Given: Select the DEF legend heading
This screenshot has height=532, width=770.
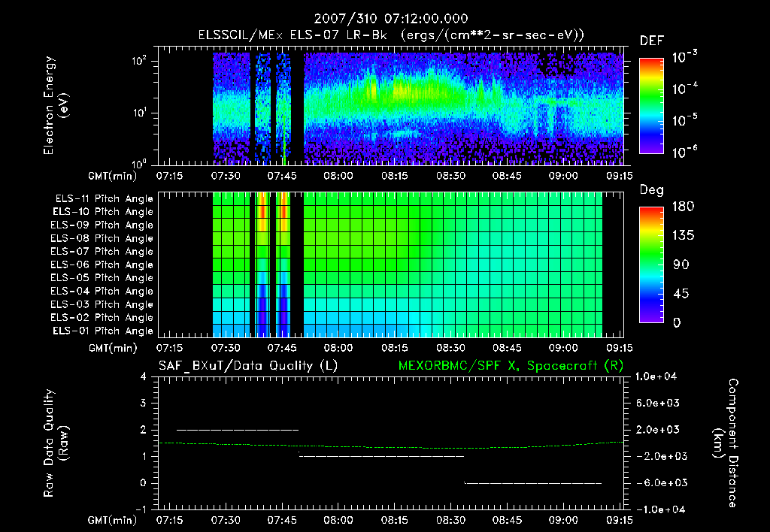Looking at the screenshot, I should [x=652, y=41].
